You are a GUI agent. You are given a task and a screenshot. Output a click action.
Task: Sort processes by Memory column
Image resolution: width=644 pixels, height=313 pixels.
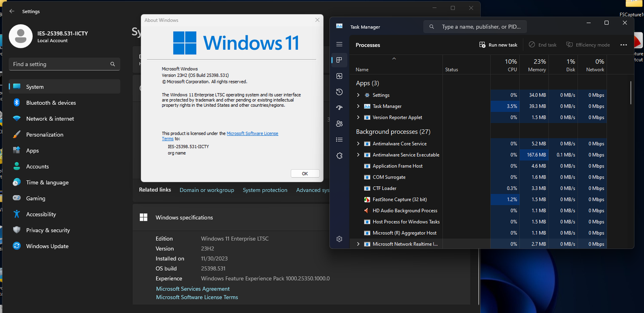(x=534, y=65)
